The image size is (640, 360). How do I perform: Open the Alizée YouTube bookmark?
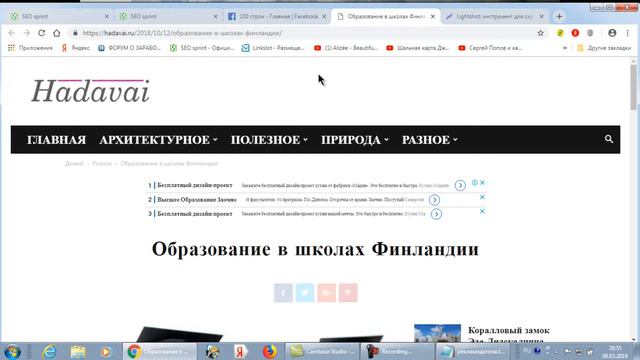click(x=346, y=48)
